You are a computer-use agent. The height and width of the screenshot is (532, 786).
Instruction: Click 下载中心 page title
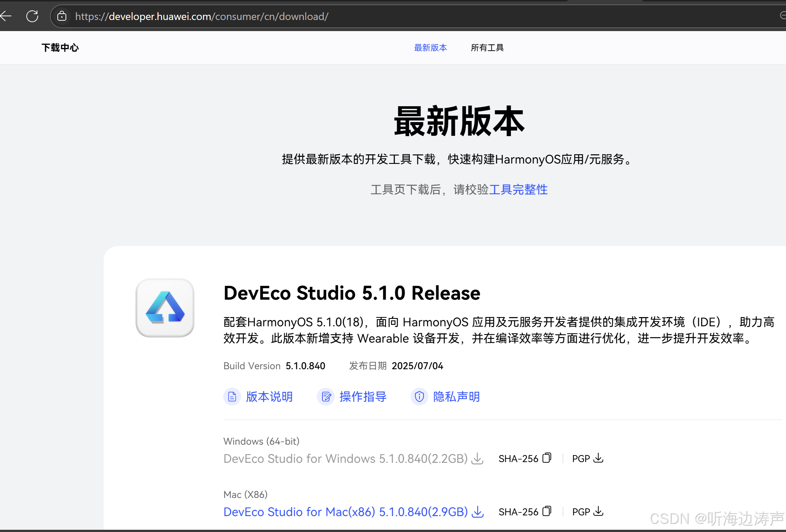pyautogui.click(x=60, y=48)
